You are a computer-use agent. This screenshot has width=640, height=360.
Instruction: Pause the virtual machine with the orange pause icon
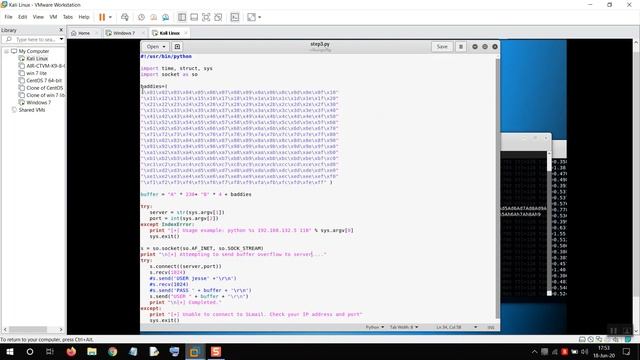pyautogui.click(x=102, y=17)
